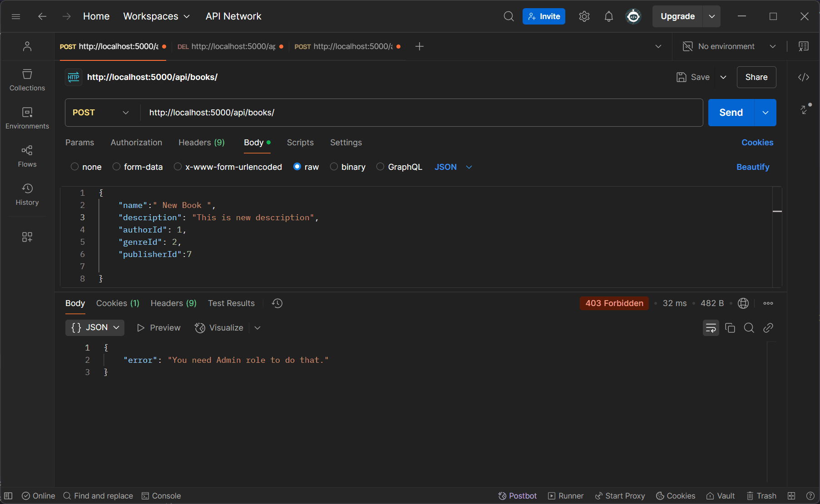The height and width of the screenshot is (504, 820).
Task: Open the account person icon in sidebar
Action: point(27,46)
